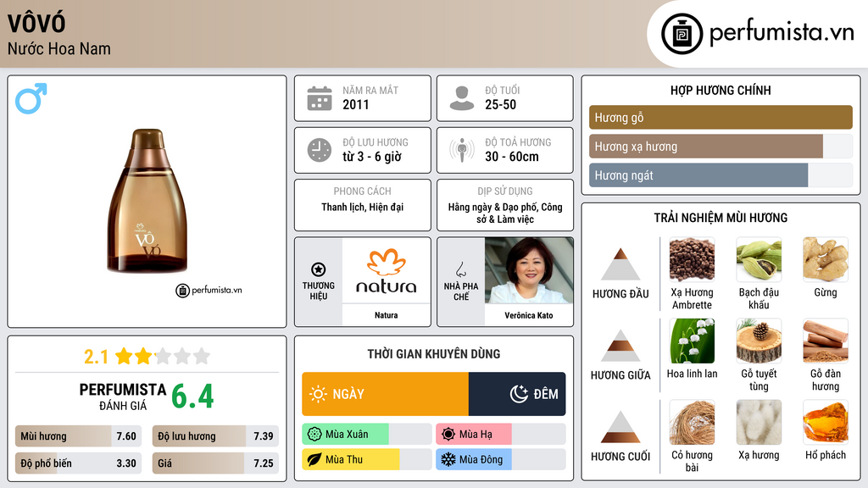
Task: Click the Đêm nighttime segment
Action: (517, 394)
